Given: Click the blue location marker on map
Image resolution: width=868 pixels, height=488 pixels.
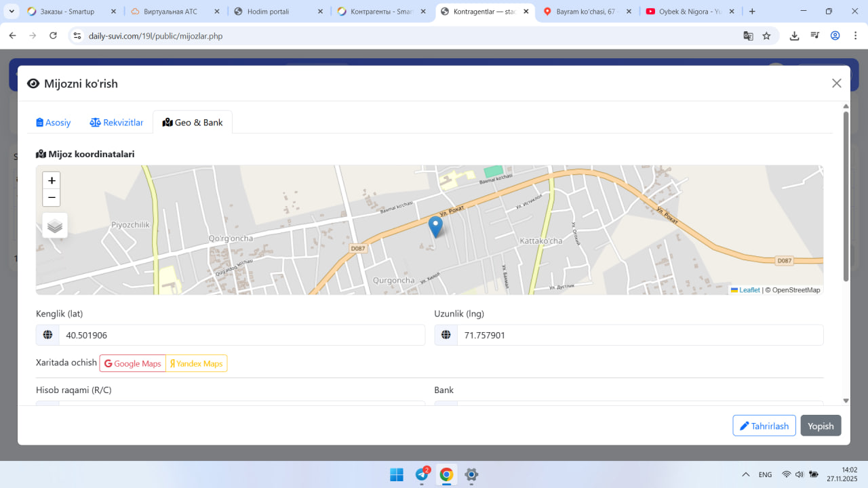Looking at the screenshot, I should [435, 226].
